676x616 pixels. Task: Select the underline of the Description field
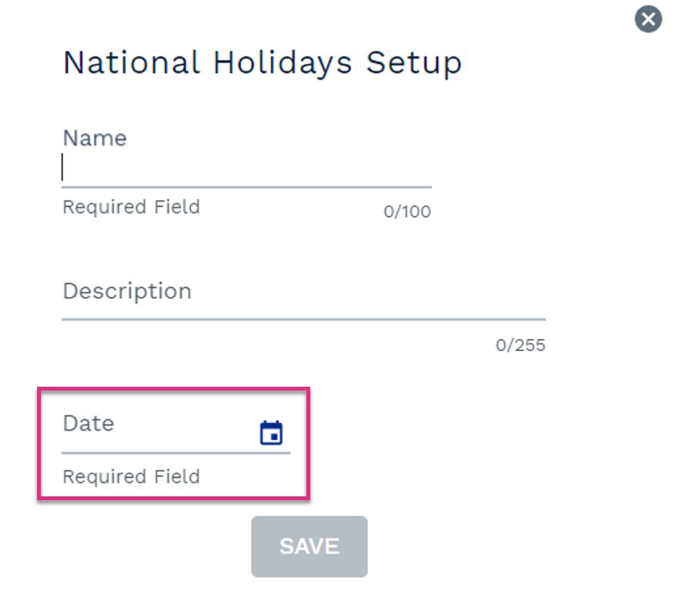point(303,320)
